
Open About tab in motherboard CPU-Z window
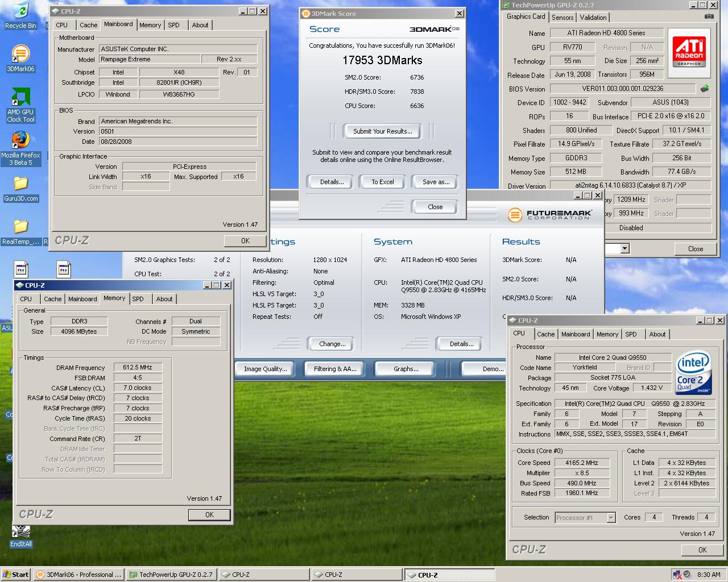coord(200,25)
